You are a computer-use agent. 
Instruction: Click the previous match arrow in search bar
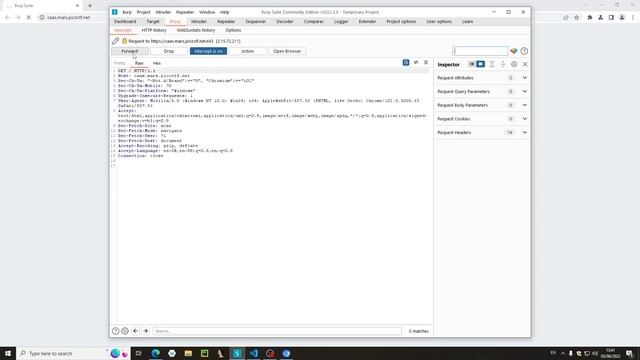[136, 331]
